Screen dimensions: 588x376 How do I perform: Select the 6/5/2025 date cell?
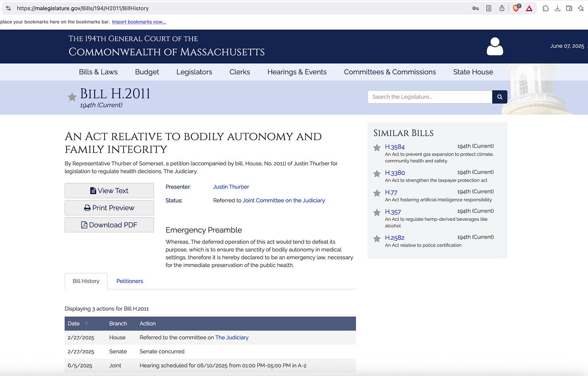coord(80,365)
